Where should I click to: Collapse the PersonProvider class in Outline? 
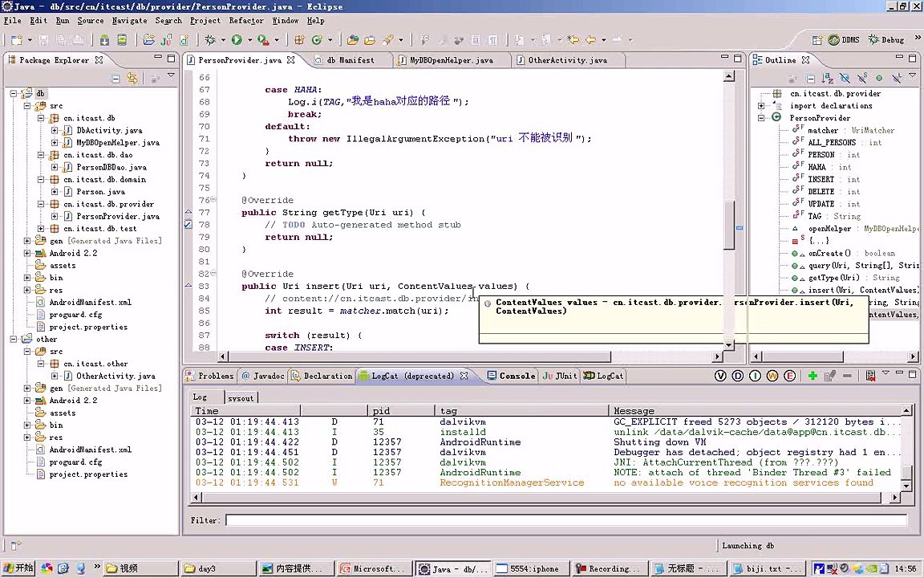(x=762, y=118)
